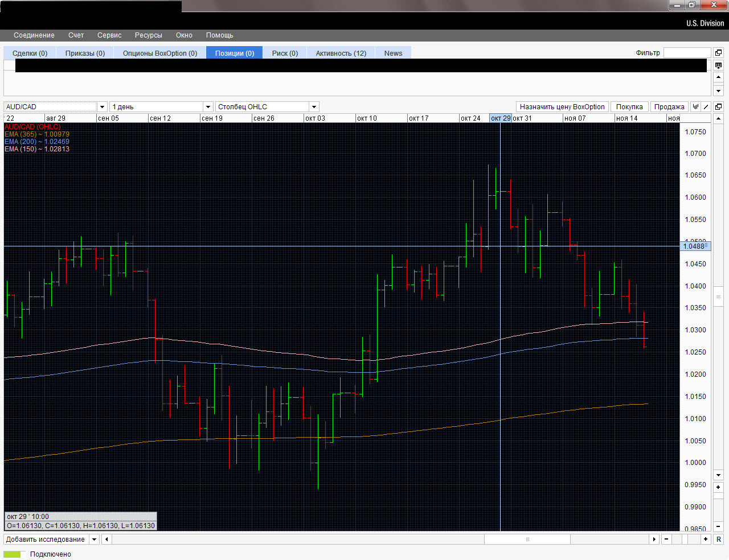Image resolution: width=729 pixels, height=560 pixels.
Task: Click the EMA (150) legend entry
Action: (x=37, y=149)
